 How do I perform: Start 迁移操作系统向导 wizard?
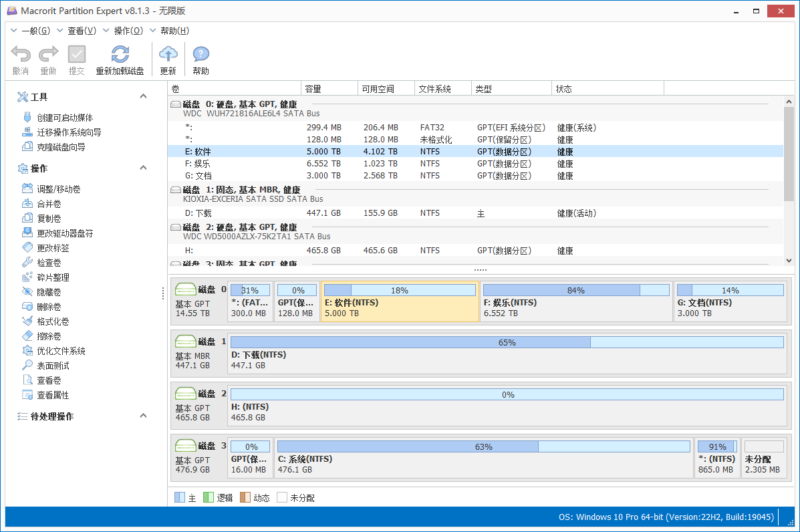tap(69, 132)
